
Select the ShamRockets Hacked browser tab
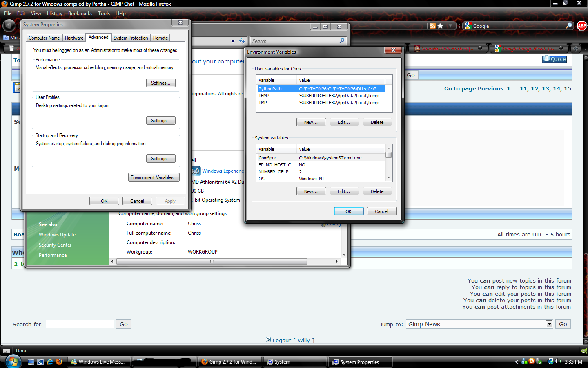[448, 48]
